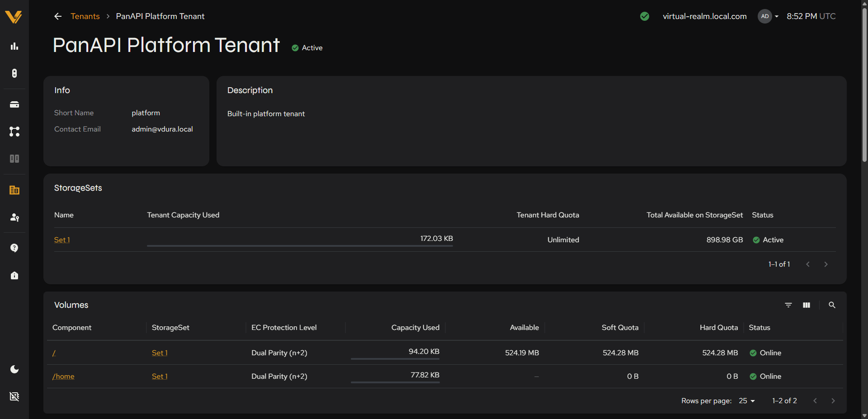Open the storage drive icon in sidebar
Viewport: 868px width, 419px height.
pyautogui.click(x=14, y=104)
